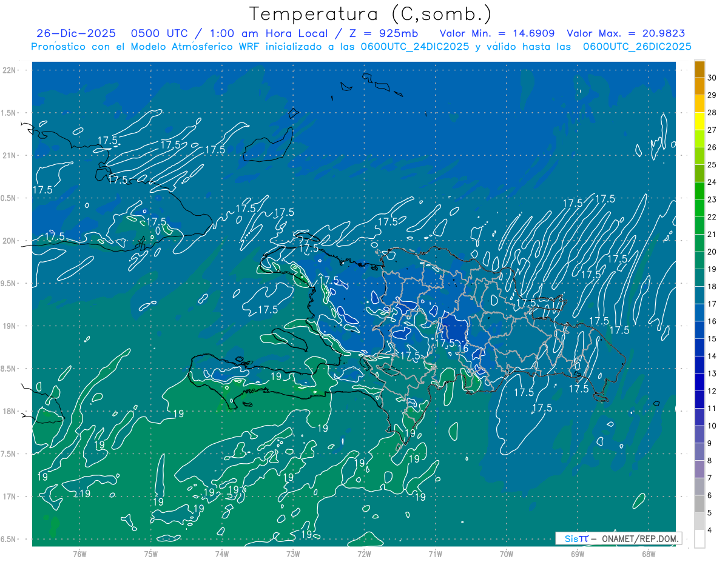Click the 71W longitude axis label
The height and width of the screenshot is (562, 728).
tap(435, 554)
